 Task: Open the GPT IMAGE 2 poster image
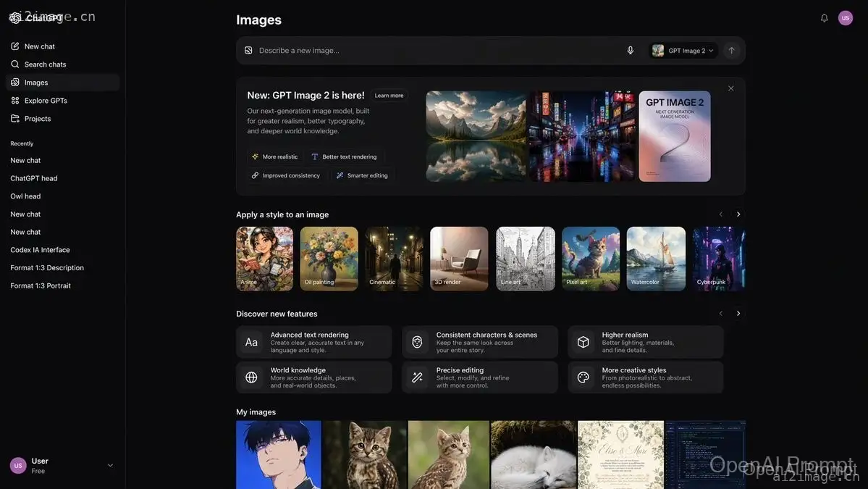click(x=675, y=136)
